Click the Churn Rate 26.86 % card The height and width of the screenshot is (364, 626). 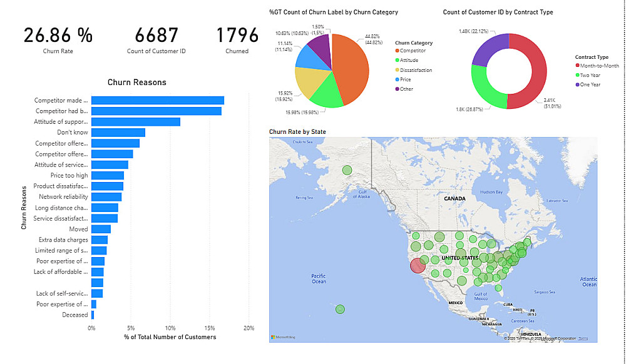pos(58,40)
